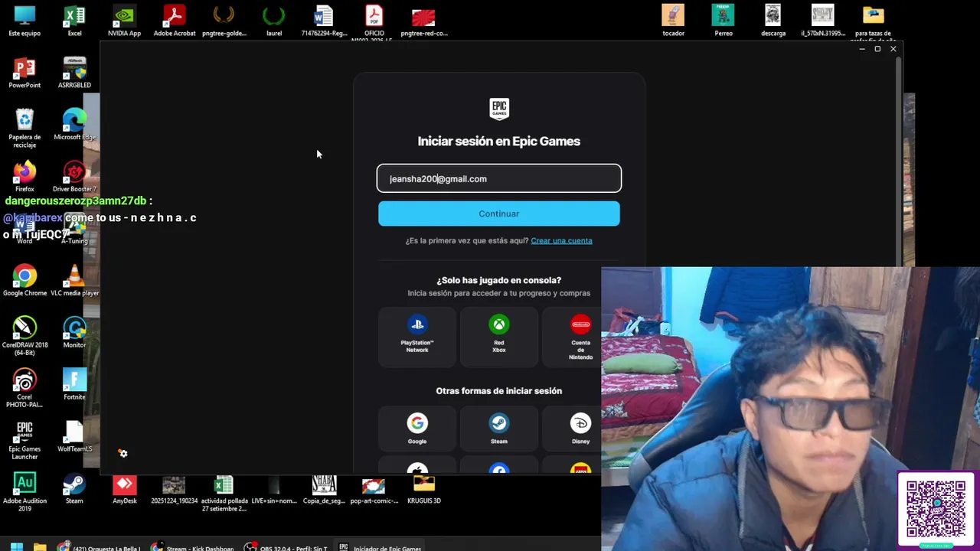Open File Explorer from the taskbar
Viewport: 980px width, 551px height.
tap(40, 546)
